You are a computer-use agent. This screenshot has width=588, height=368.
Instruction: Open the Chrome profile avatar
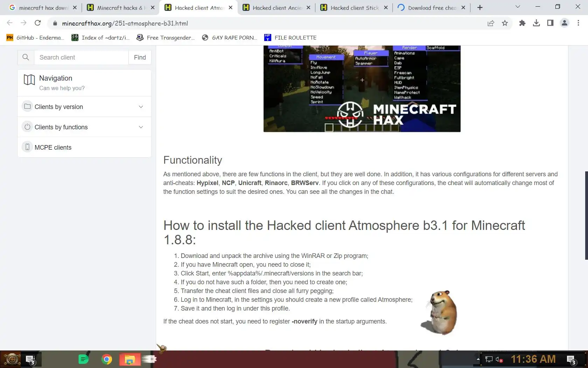pos(564,23)
